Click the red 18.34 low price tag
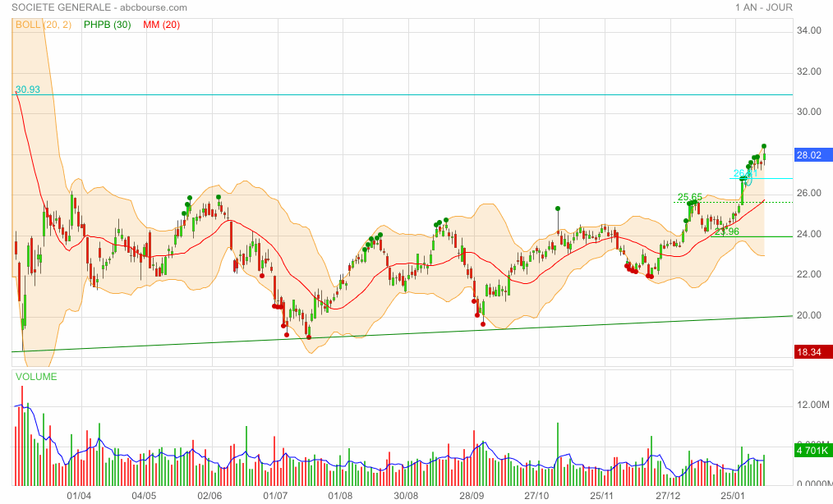Viewport: 833px width, 504px height. (x=812, y=352)
